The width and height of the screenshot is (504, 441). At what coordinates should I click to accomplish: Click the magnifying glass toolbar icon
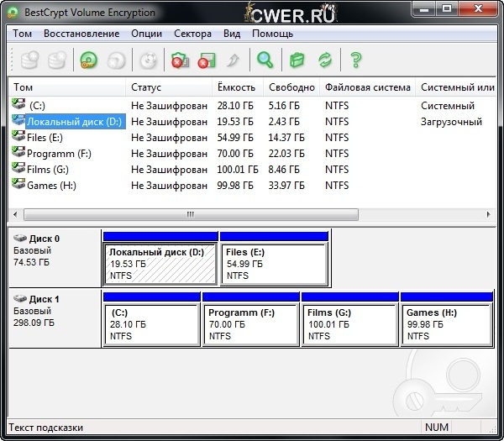click(x=265, y=60)
